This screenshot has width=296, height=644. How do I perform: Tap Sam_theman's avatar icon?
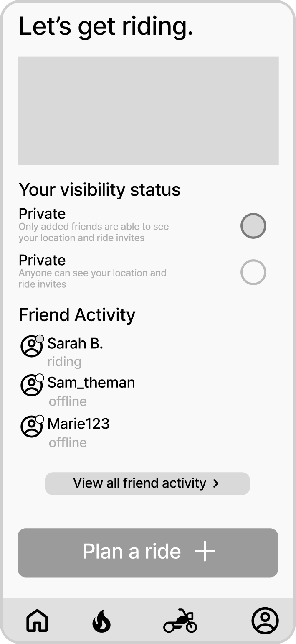32,385
